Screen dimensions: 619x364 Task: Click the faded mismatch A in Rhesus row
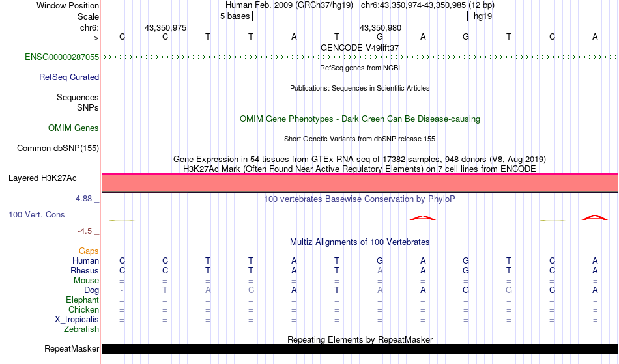[380, 270]
